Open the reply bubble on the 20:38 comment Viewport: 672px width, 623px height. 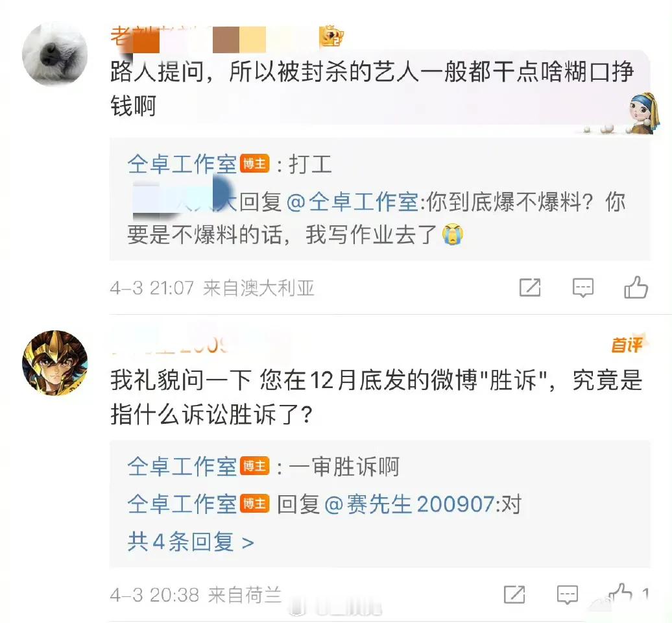[567, 595]
